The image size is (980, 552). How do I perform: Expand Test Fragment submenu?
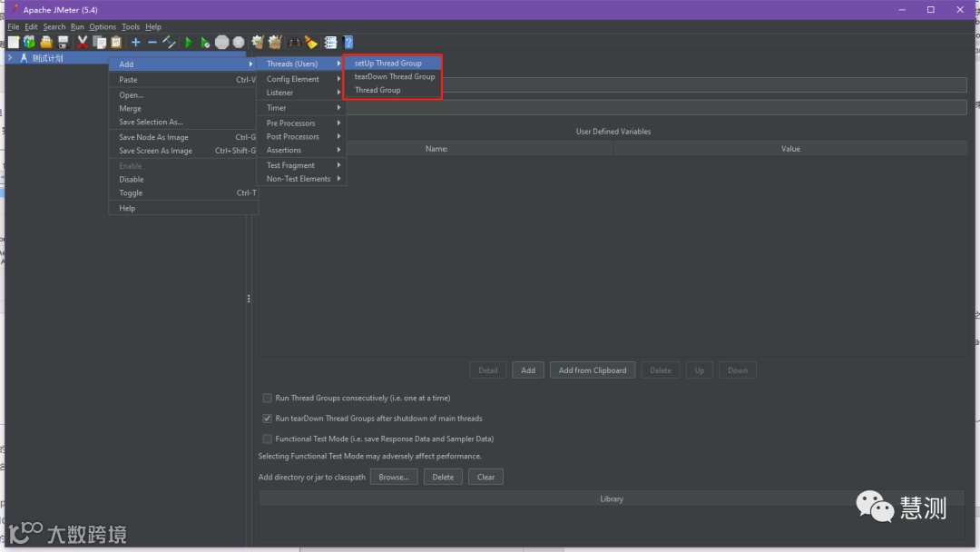(301, 165)
